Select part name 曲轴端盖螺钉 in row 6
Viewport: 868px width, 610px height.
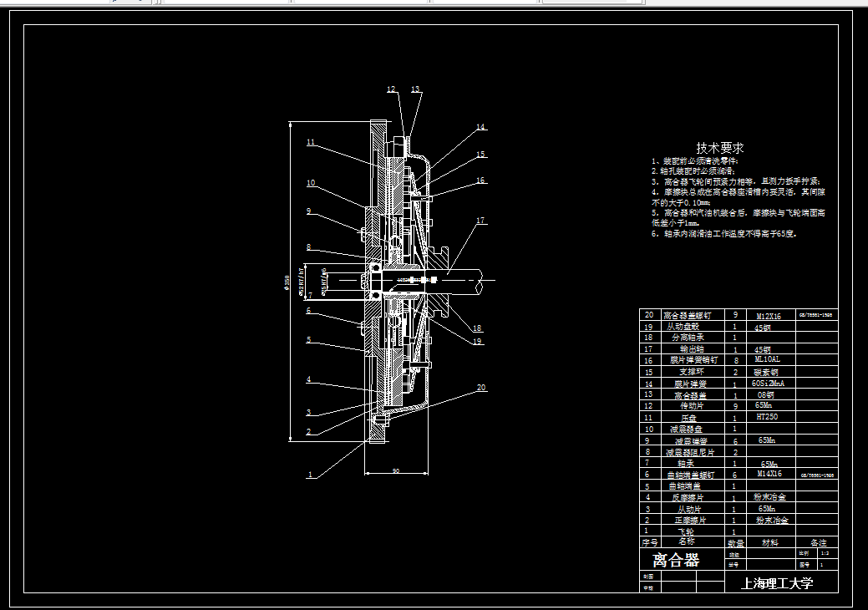690,475
